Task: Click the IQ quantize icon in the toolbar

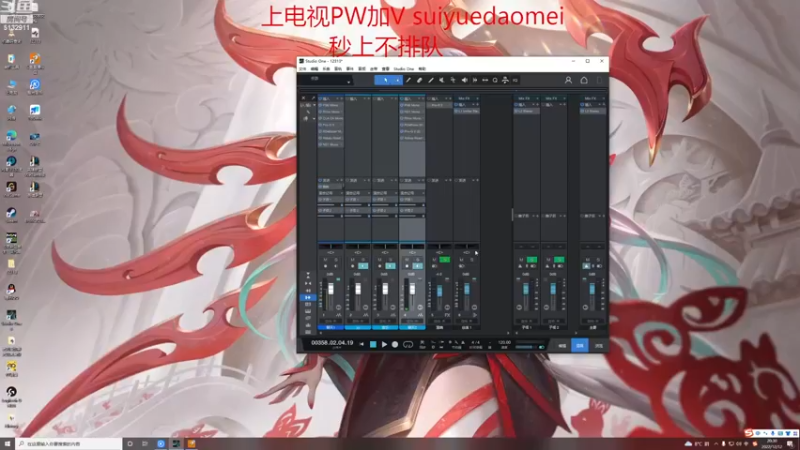Action: pos(515,80)
